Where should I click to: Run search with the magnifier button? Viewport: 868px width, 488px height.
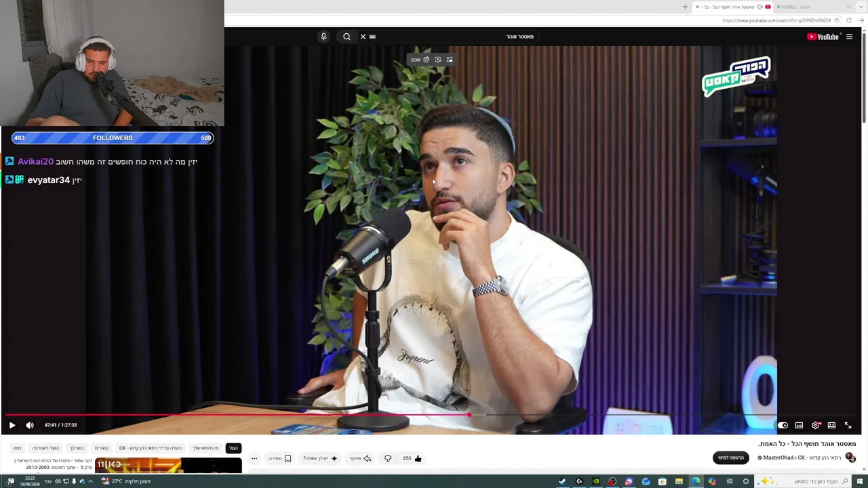click(x=347, y=37)
